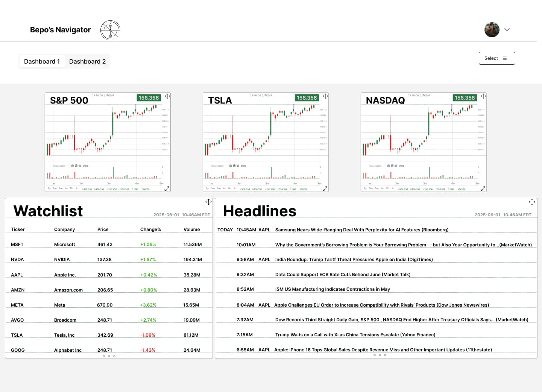Image resolution: width=542 pixels, height=392 pixels.
Task: Click NVIDIA price 137.38
Action: (x=105, y=260)
